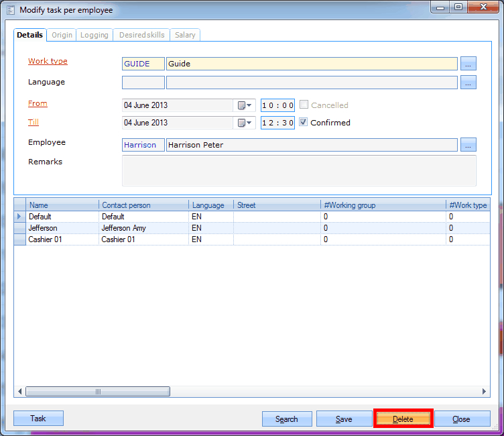
Task: Sort by the Street column header
Action: [277, 205]
